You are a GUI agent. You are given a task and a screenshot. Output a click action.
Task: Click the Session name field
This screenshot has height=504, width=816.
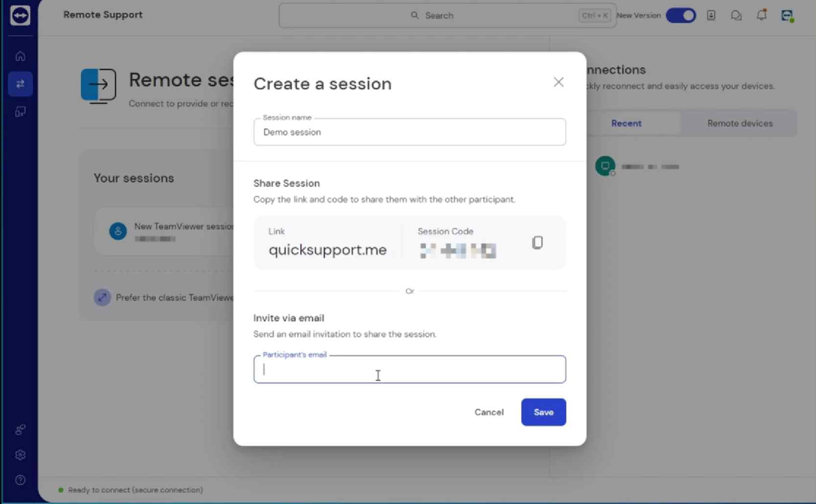coord(409,132)
